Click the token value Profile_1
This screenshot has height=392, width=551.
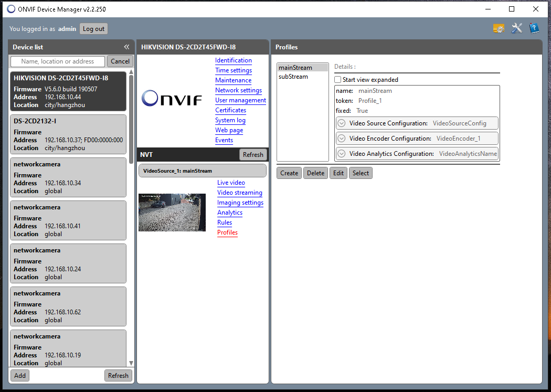click(x=370, y=101)
